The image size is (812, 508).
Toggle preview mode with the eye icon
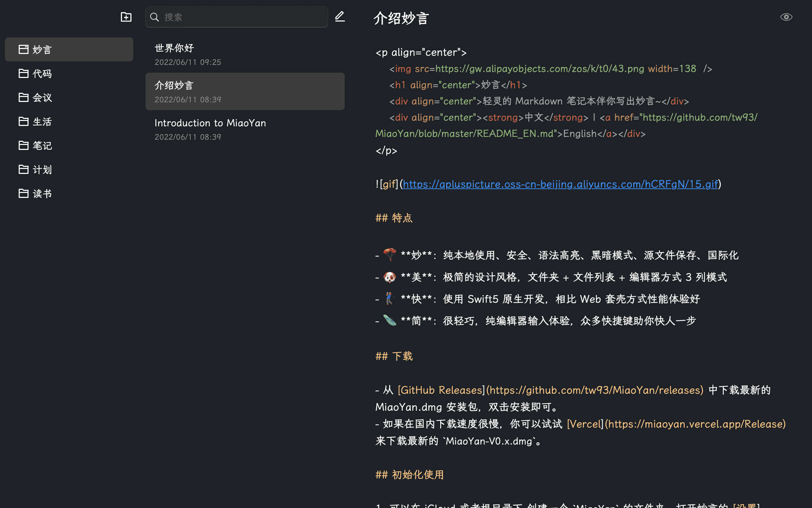pyautogui.click(x=786, y=17)
